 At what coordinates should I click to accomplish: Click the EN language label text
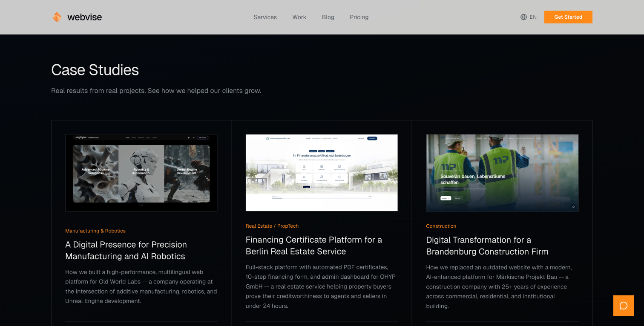coord(533,17)
